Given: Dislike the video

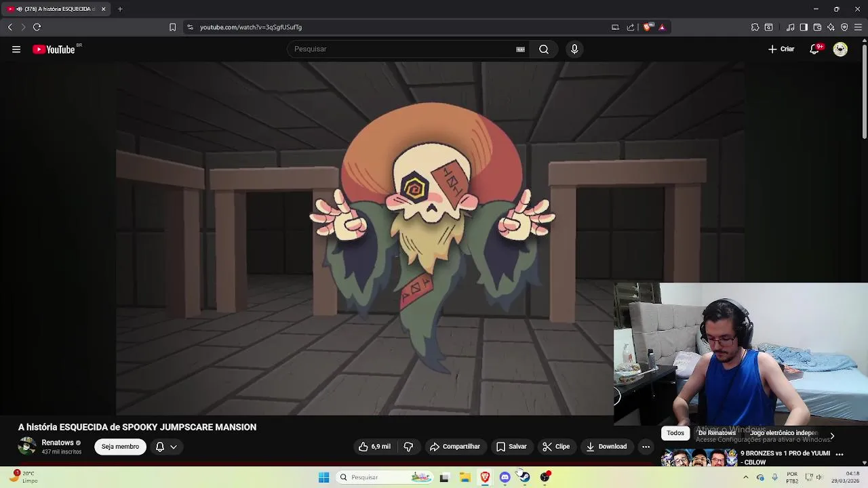Looking at the screenshot, I should (x=408, y=447).
